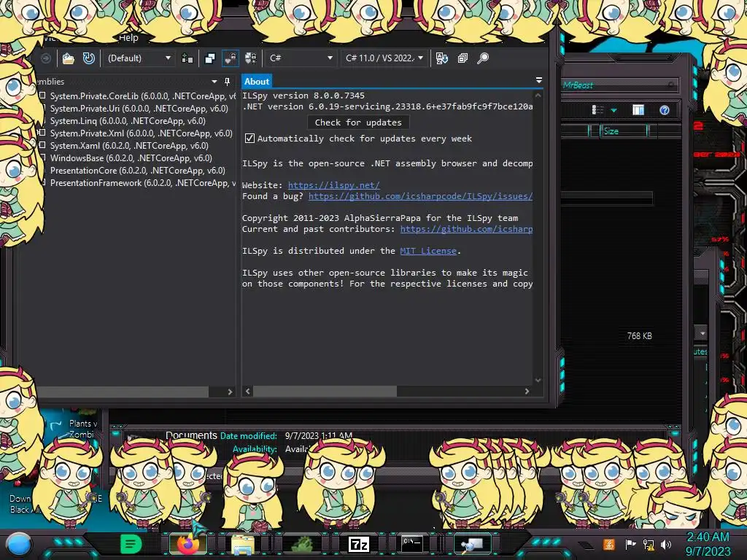Click Explorer's help question mark icon
The height and width of the screenshot is (560, 747).
tap(665, 111)
